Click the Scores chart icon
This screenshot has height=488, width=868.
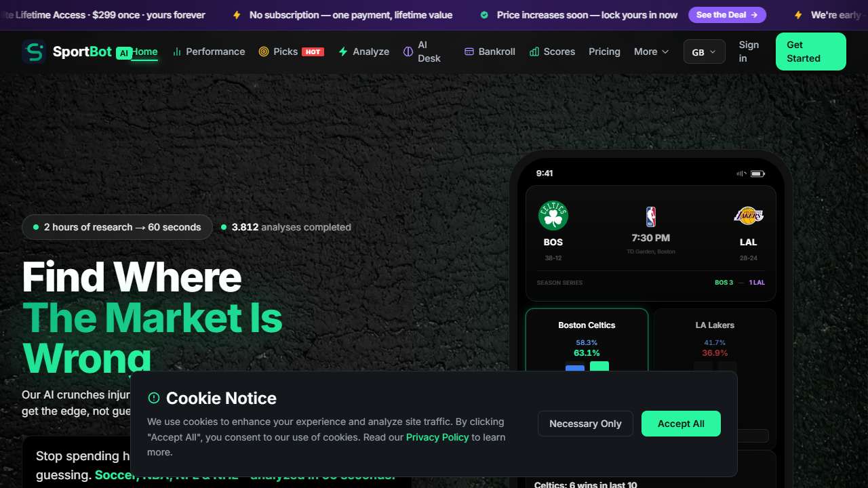534,52
